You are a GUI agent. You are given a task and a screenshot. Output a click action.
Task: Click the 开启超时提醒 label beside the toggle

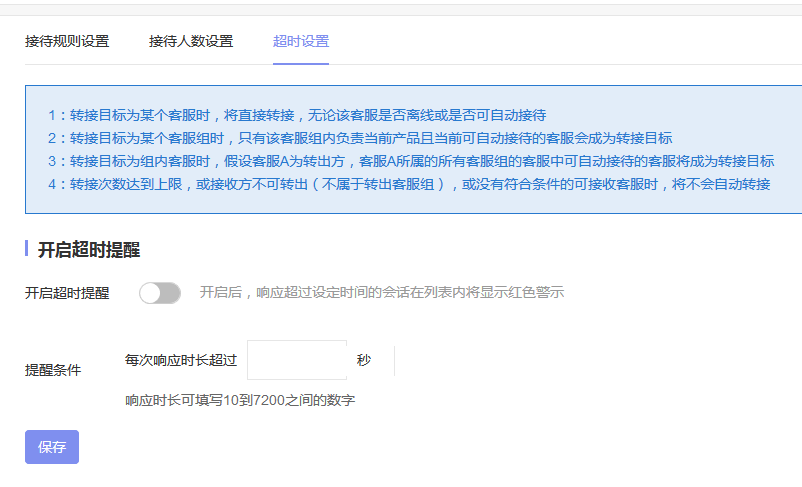point(67,293)
